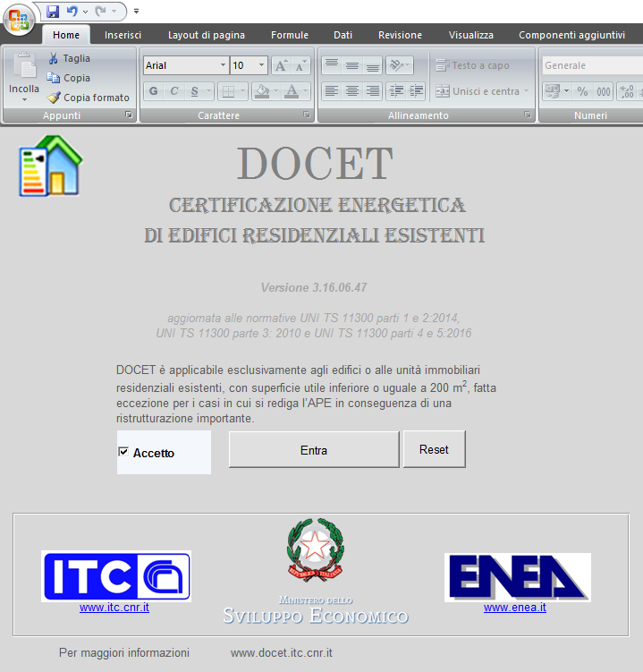
Task: Copy selection with Copia
Action: (69, 78)
